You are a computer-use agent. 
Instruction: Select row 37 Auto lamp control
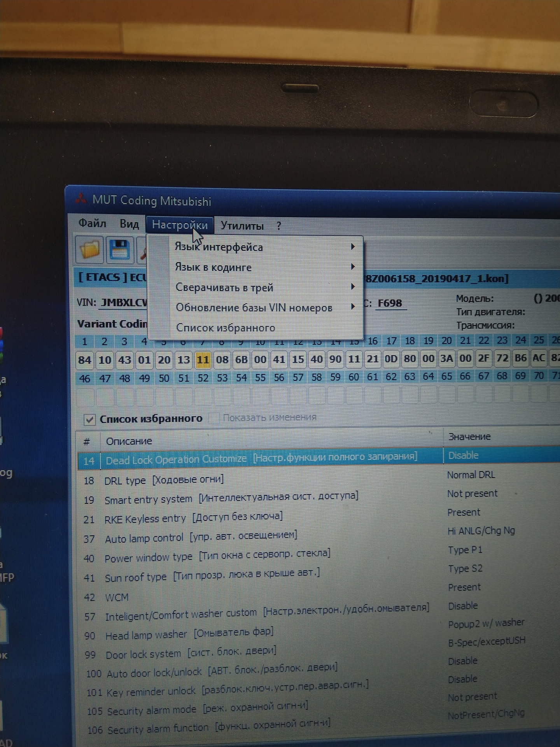tap(319, 535)
